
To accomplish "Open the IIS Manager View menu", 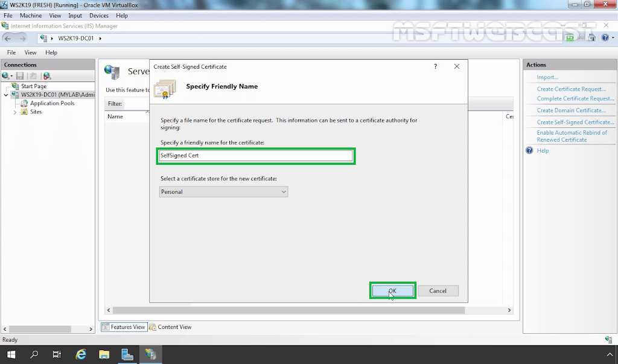I will click(30, 53).
